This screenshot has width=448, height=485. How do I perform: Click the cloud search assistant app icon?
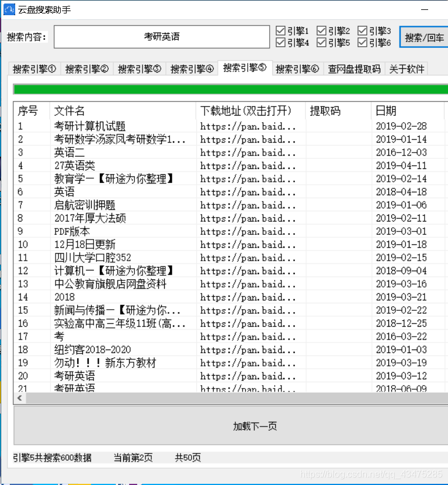point(9,9)
